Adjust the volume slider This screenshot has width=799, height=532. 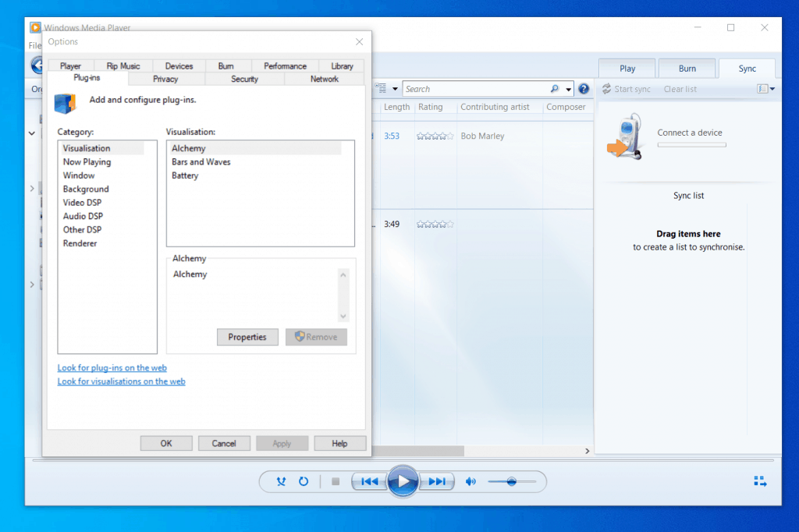click(512, 481)
